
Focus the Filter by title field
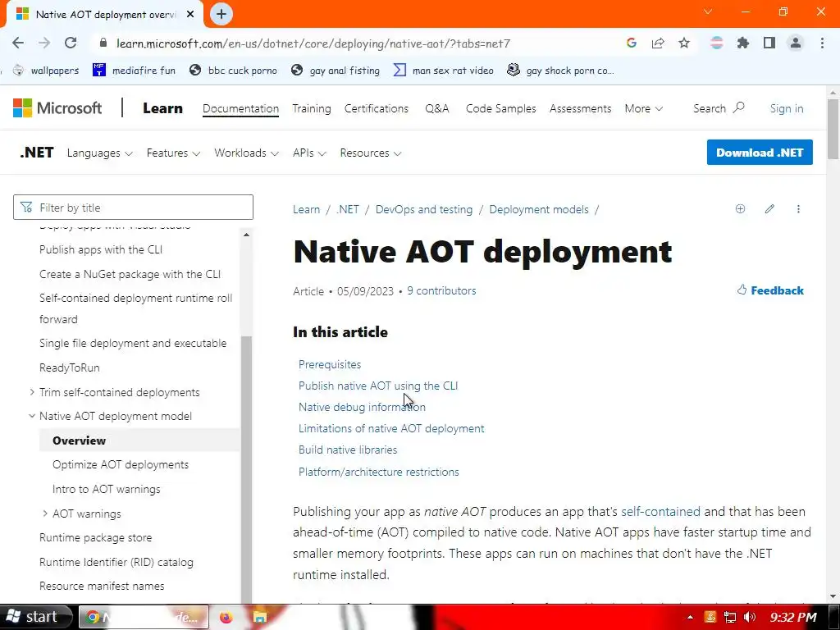coord(133,208)
